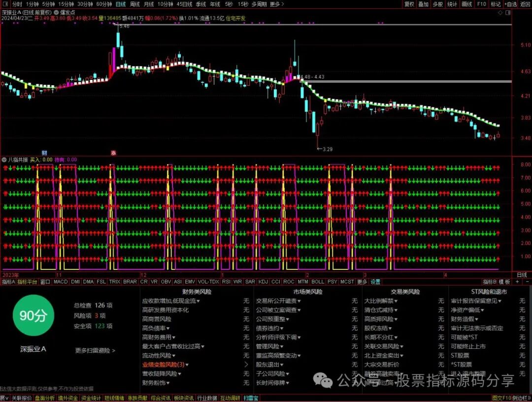Open the 爆发点 indicator dropdown circle icon
Viewport: 532px width, 402px height.
[56, 12]
